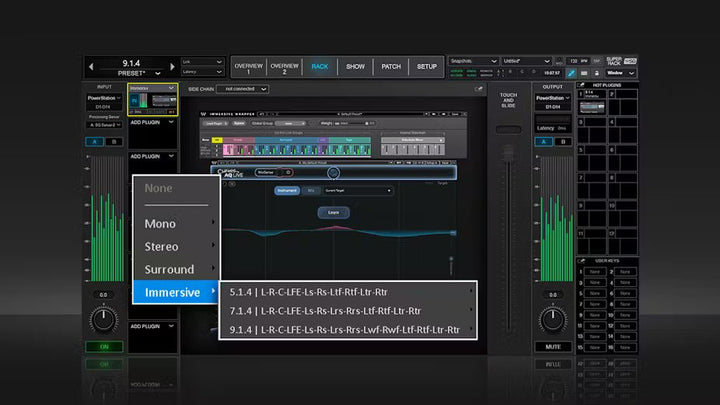Expand the second ADD PLUGIN slot below

point(152,157)
